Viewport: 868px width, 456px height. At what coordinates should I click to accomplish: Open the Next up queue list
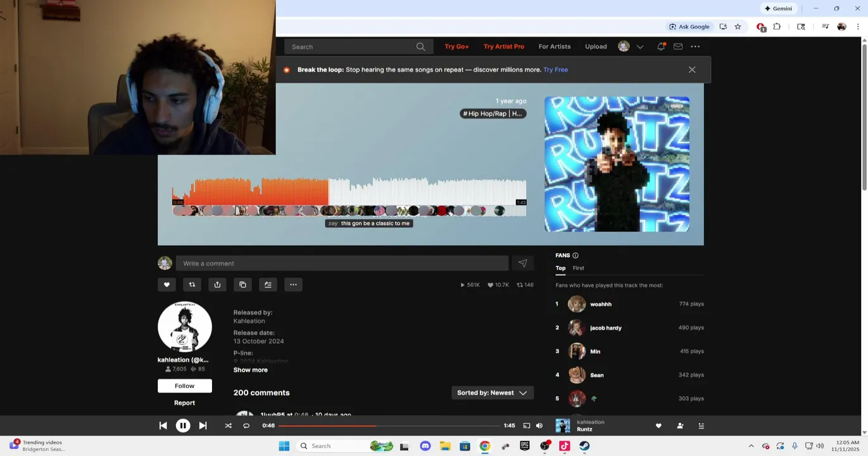pyautogui.click(x=701, y=426)
